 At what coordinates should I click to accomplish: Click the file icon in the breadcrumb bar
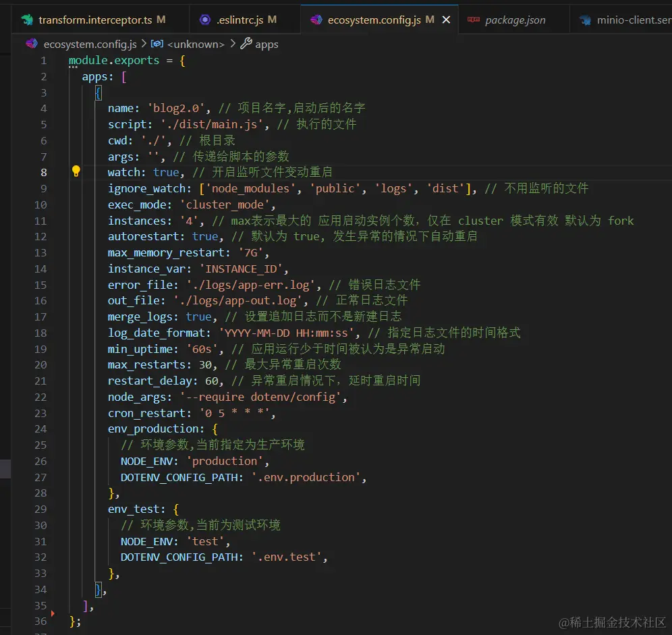(32, 44)
